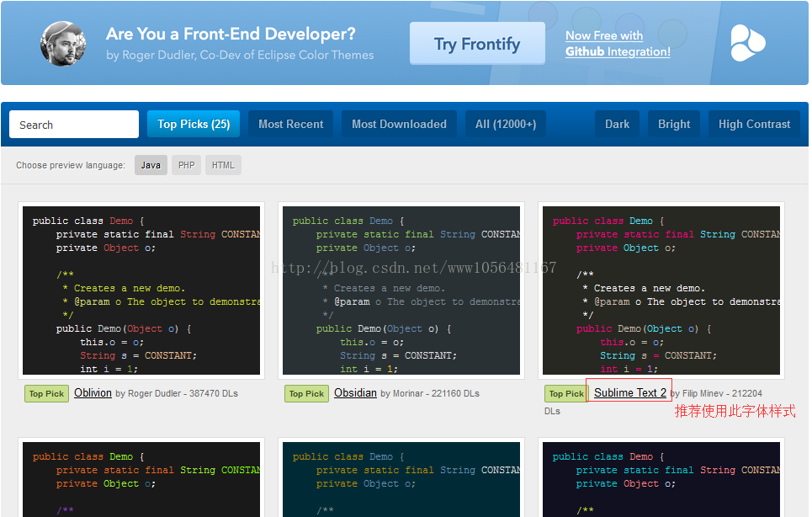Click the Try Frontify button
The width and height of the screenshot is (812, 517).
click(x=477, y=44)
